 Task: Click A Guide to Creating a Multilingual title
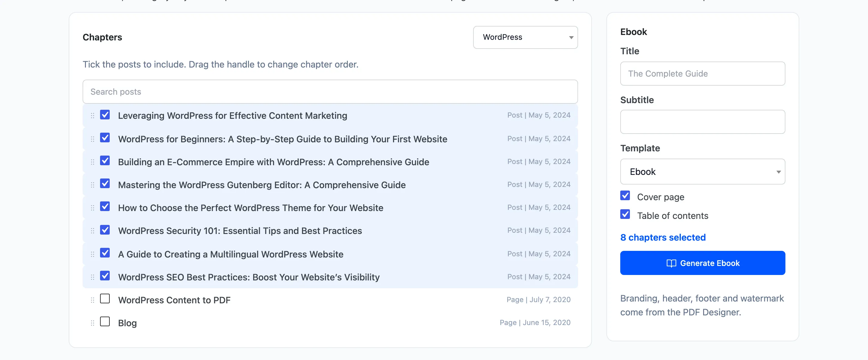coord(231,254)
